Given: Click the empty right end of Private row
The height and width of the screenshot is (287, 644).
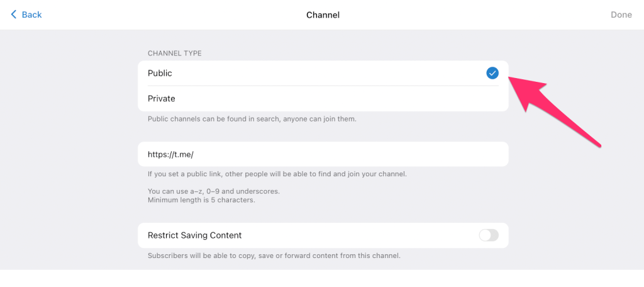Looking at the screenshot, I should pos(478,99).
